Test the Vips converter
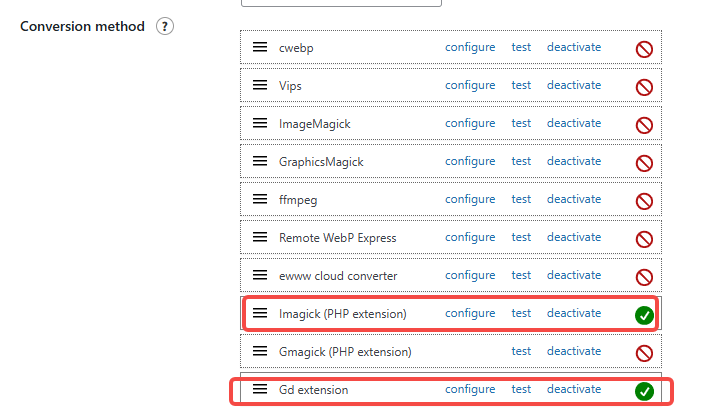The height and width of the screenshot is (420, 726). 521,85
